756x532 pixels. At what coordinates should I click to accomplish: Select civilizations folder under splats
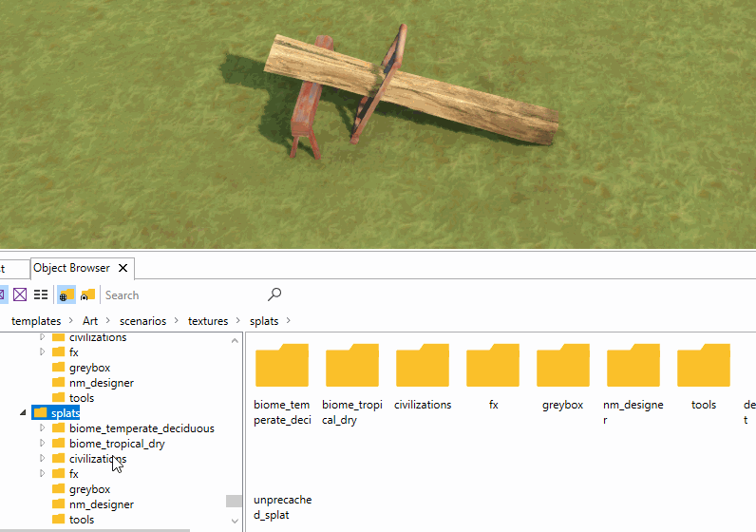coord(89,459)
